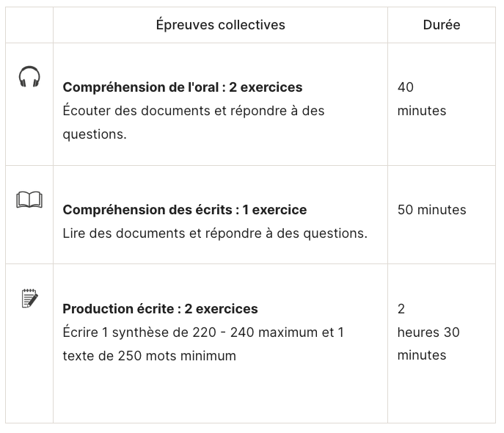The image size is (504, 433).
Task: Click 'Écrire 1 synthèse de 220 - 240' text
Action: 203,332
